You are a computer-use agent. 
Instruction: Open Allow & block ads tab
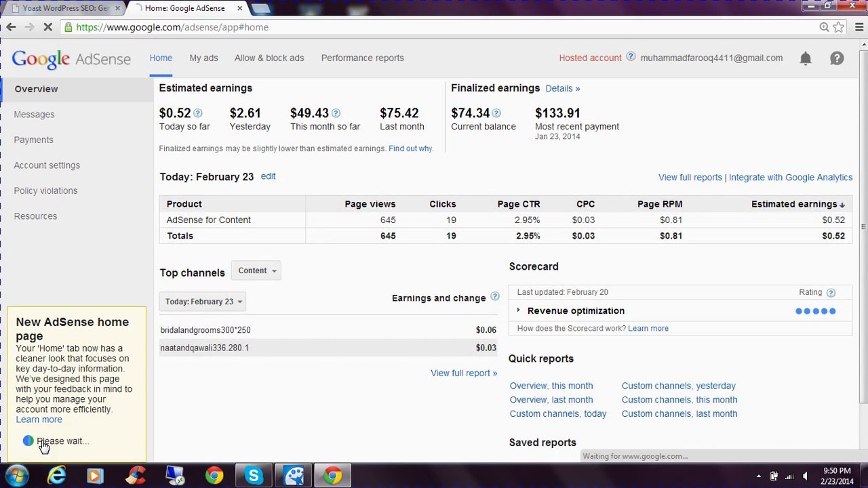coord(269,58)
